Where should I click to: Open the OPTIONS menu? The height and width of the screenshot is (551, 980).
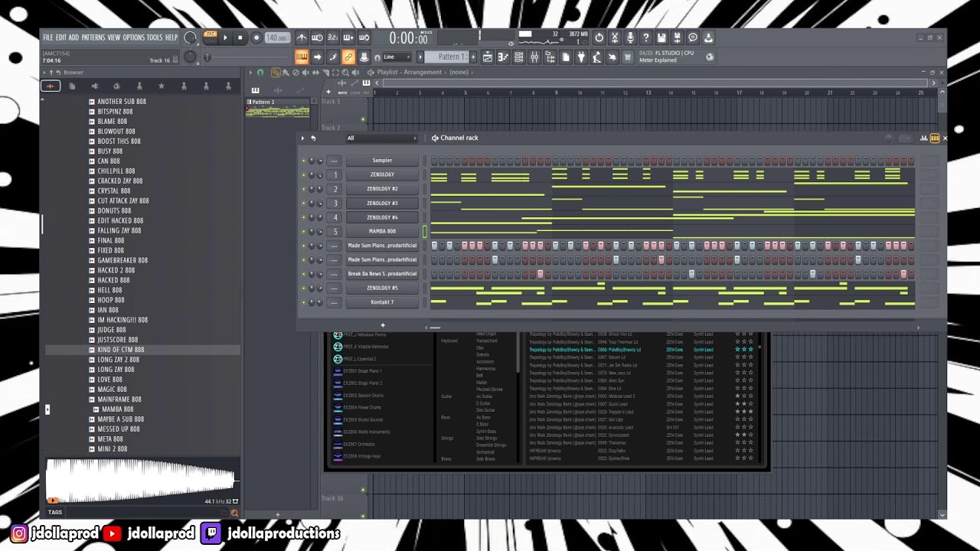(x=133, y=37)
